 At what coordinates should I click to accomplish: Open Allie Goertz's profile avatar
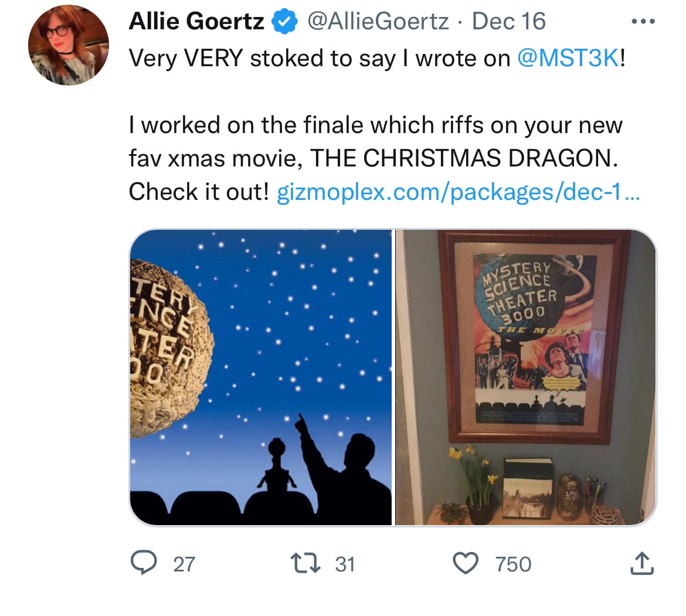point(69,45)
